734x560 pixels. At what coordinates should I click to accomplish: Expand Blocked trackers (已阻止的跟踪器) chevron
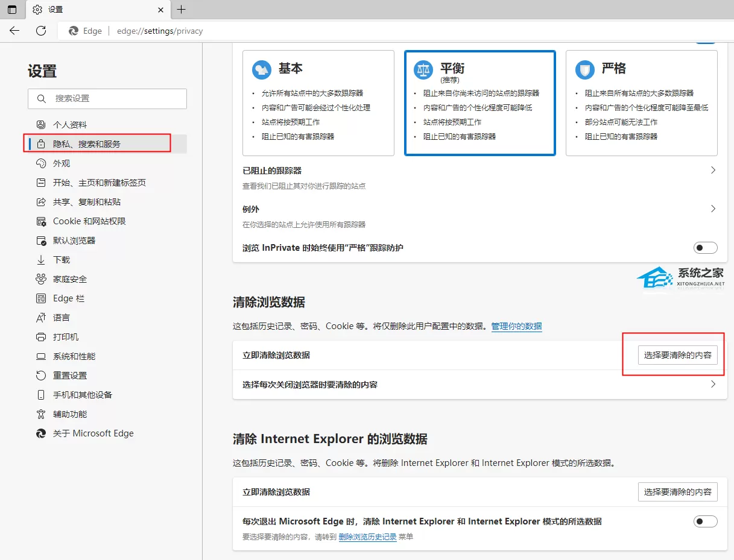[x=713, y=171]
